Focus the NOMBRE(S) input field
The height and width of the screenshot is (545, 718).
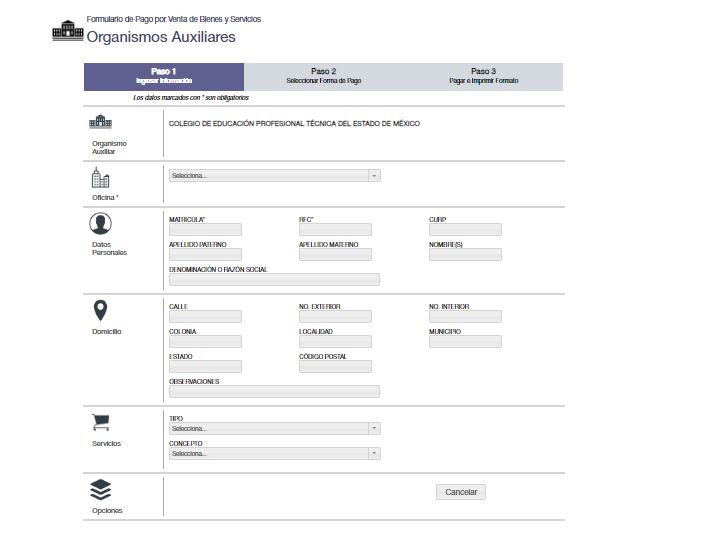click(465, 255)
